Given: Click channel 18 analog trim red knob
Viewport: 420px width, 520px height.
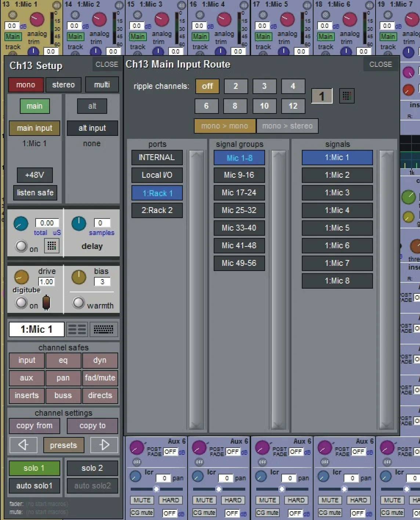Looking at the screenshot, I should tap(350, 19).
